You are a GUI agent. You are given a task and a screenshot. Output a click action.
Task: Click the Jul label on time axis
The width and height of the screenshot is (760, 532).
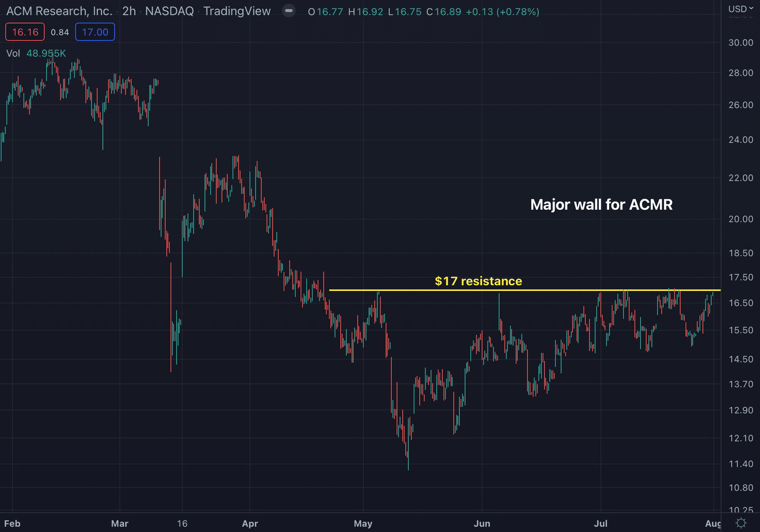coord(600,523)
